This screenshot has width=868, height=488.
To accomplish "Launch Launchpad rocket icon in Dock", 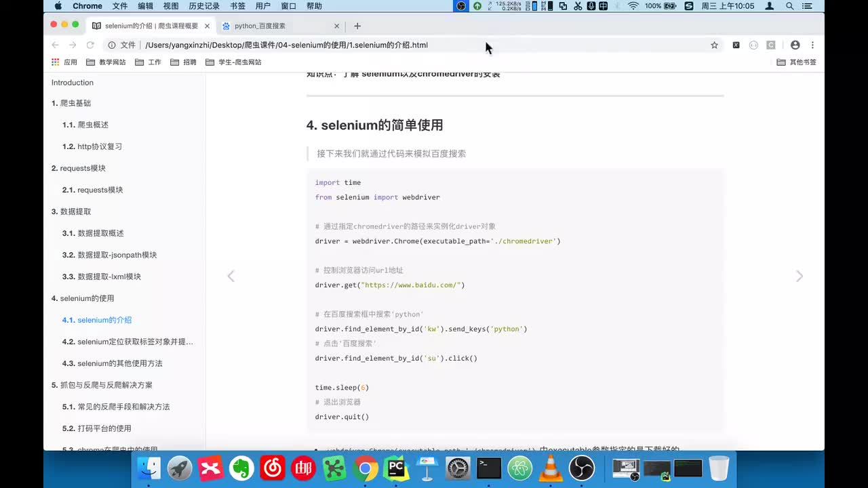I will (180, 468).
